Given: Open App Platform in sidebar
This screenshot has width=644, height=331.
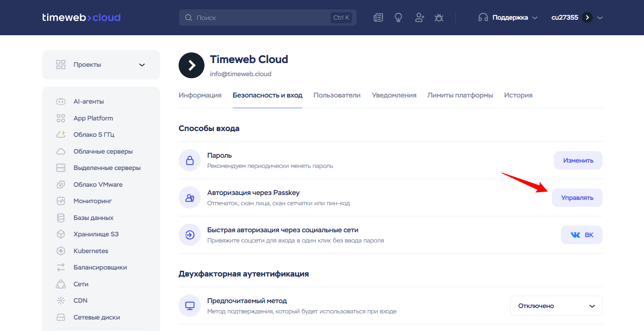Looking at the screenshot, I should [93, 118].
